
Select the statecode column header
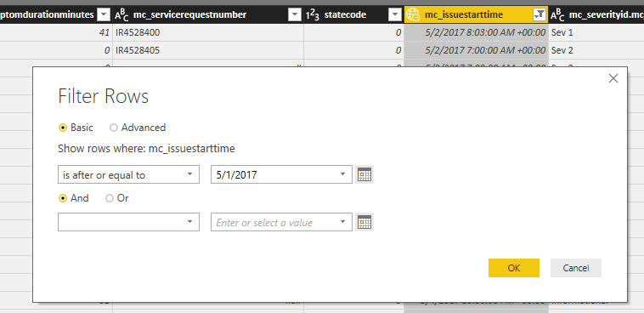353,14
